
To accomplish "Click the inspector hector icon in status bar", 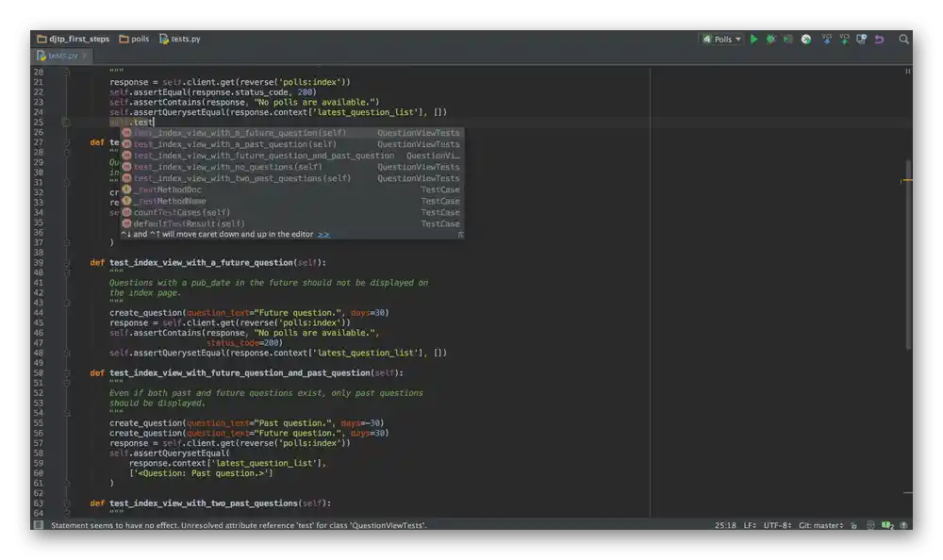I will pyautogui.click(x=870, y=525).
